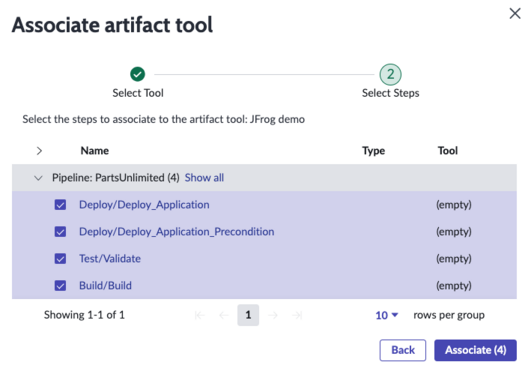Viewport: 531px width, 374px height.
Task: Uncheck the Test/Validate checkbox
Action: pyautogui.click(x=60, y=259)
